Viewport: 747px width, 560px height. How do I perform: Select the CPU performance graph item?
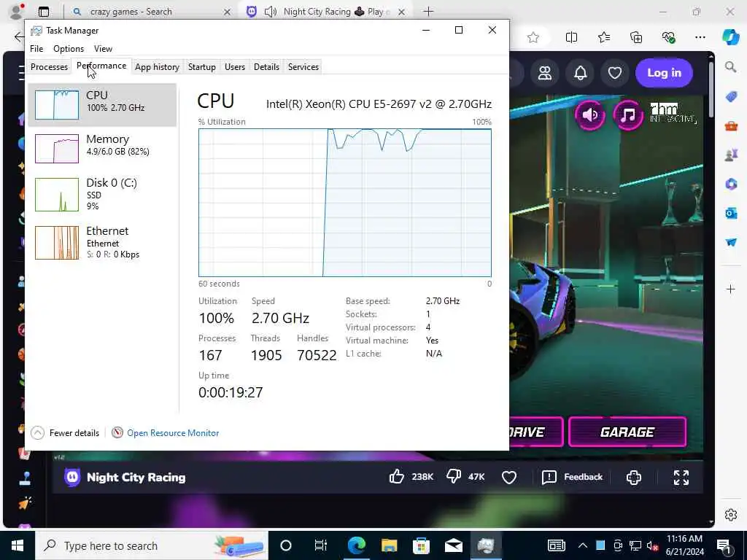point(102,105)
